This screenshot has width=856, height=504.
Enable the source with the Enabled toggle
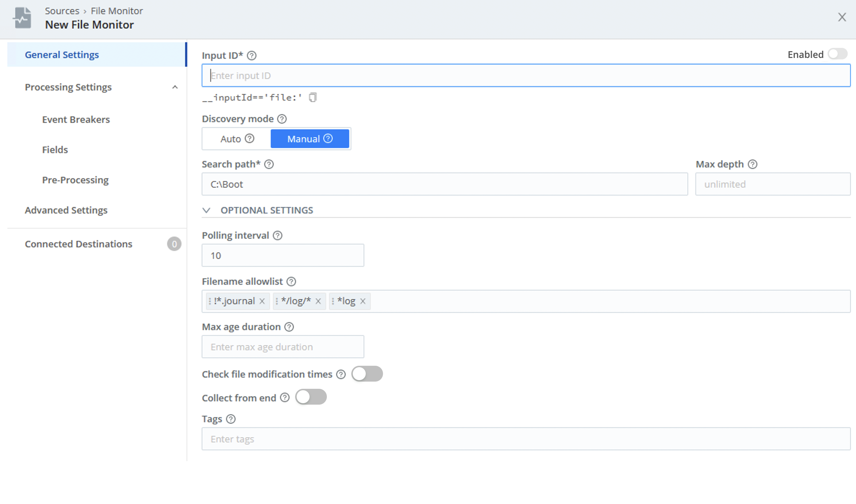(x=838, y=54)
